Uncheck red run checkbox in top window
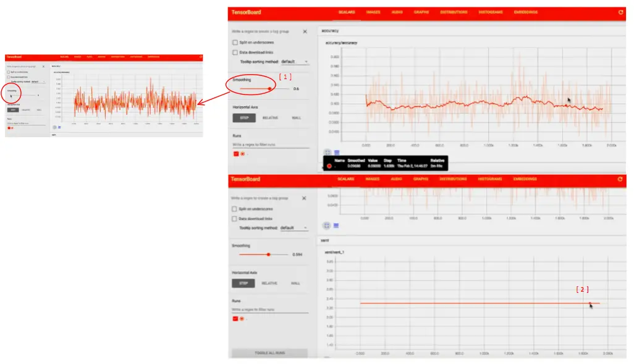Viewport: 634px width, 364px height. click(236, 154)
